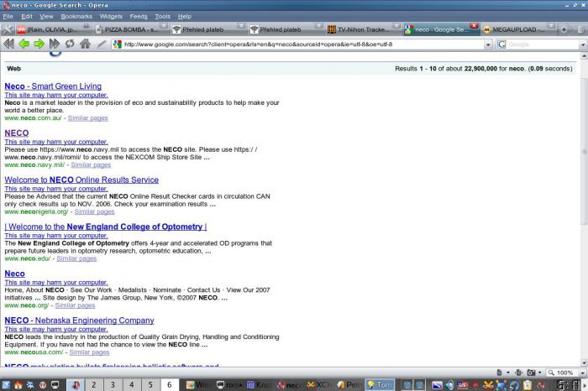Go forward with the green right arrow
Image resolution: width=588 pixels, height=391 pixels.
pyautogui.click(x=39, y=44)
